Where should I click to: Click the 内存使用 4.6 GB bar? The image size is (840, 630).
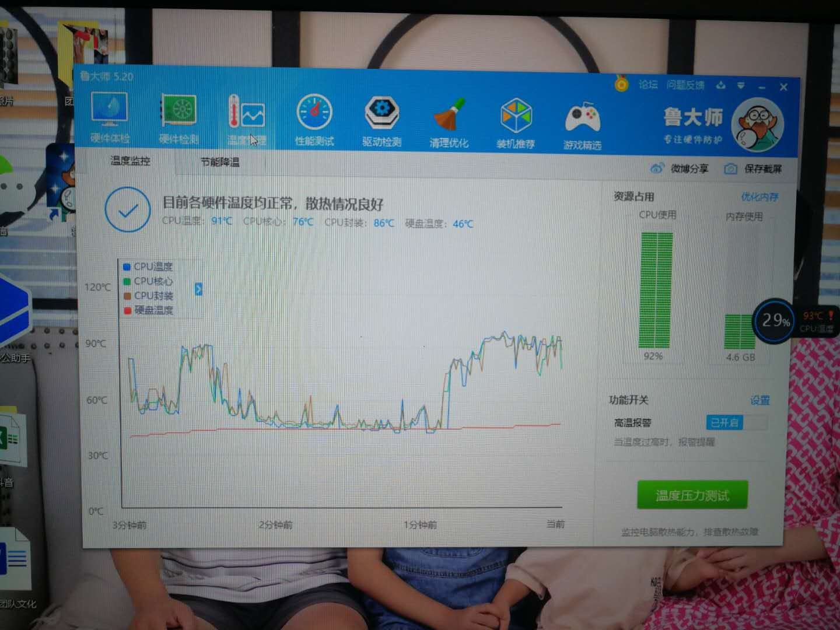[x=740, y=332]
